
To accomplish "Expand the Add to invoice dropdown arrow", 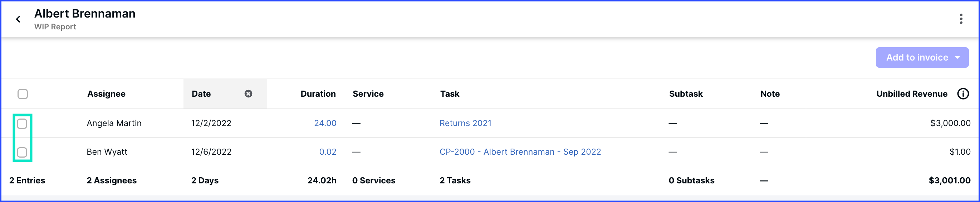I will (957, 58).
